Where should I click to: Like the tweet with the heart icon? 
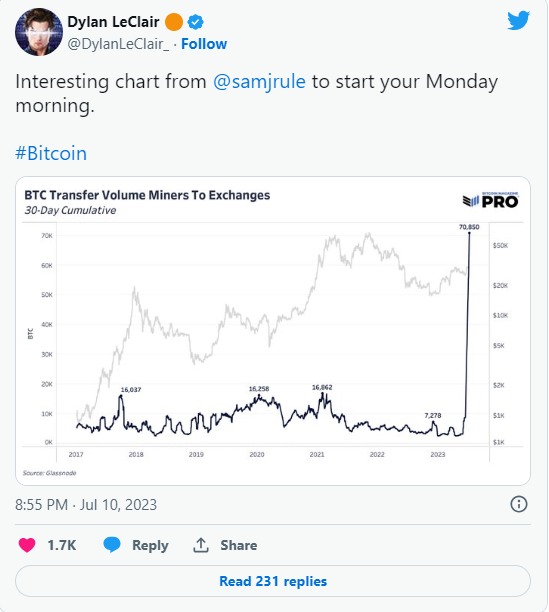[x=27, y=545]
